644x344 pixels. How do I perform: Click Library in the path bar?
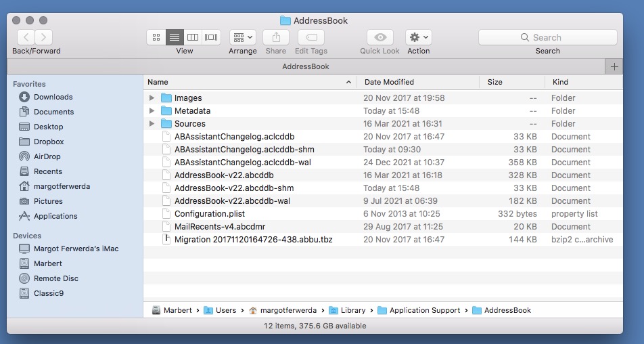coord(347,310)
